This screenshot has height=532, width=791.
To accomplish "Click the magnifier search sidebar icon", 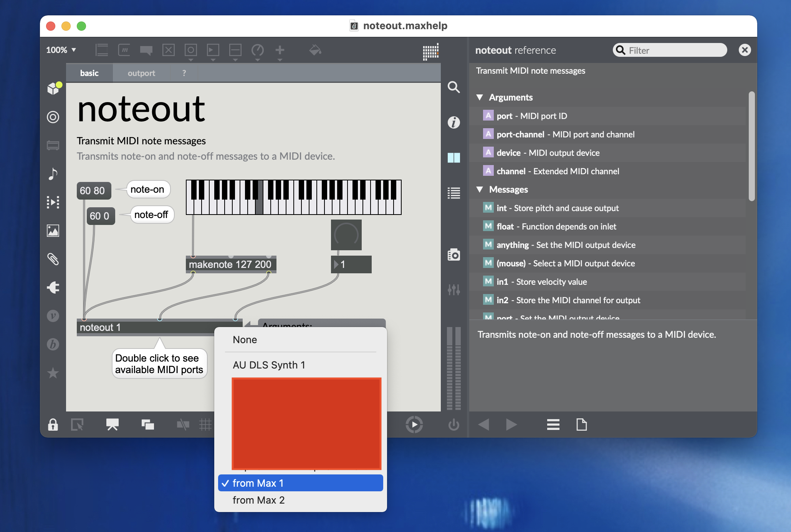I will 453,87.
